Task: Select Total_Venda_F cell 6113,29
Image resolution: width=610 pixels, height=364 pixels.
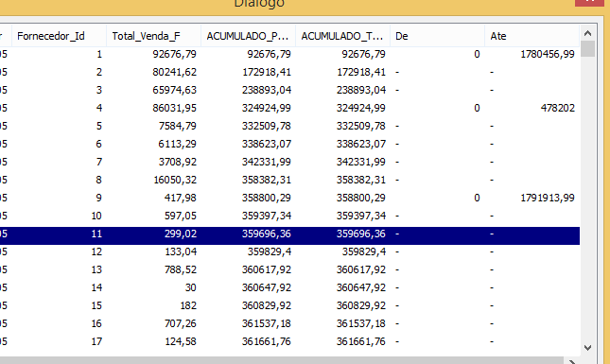Action: coord(178,144)
